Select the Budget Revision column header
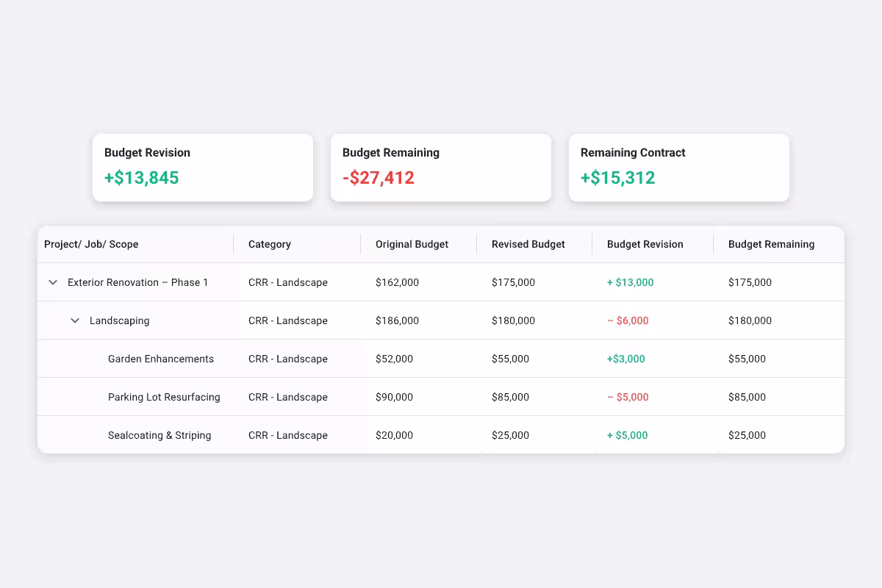 [x=645, y=244]
